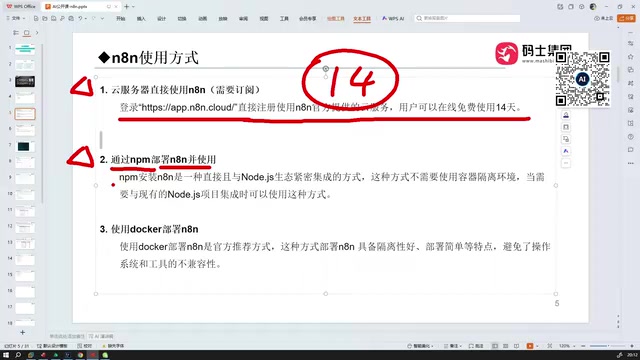
Task: Click the shape style floating icon
Action: (x=566, y=115)
